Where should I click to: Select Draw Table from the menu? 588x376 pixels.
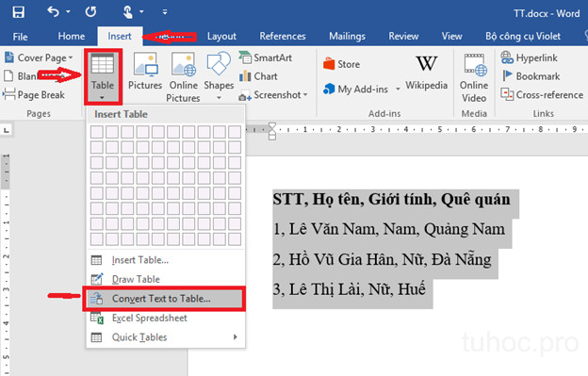tap(166, 279)
